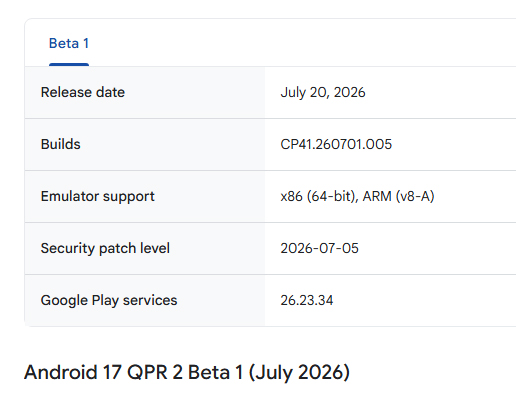This screenshot has height=395, width=516.
Task: Select the Beta 1 tab
Action: [x=69, y=44]
